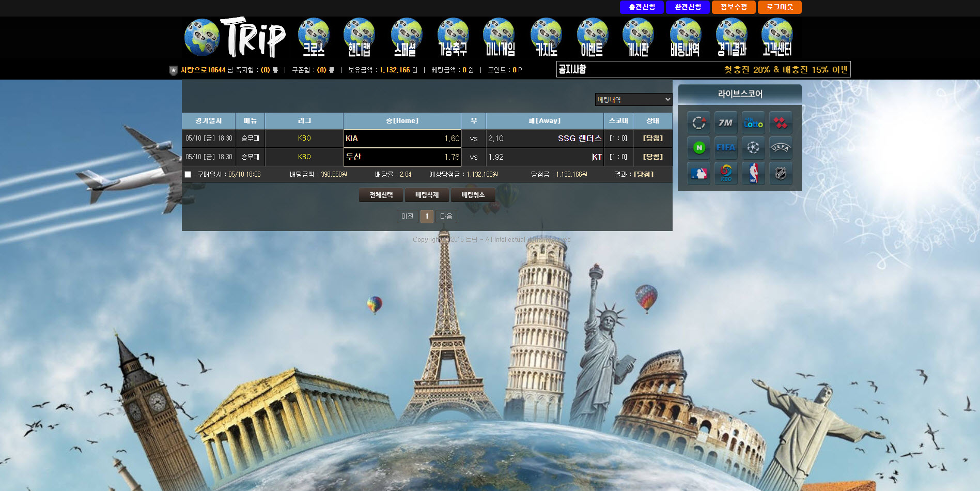Click the 쿠폰함 (0) 통 link
The height and width of the screenshot is (491, 980).
313,70
